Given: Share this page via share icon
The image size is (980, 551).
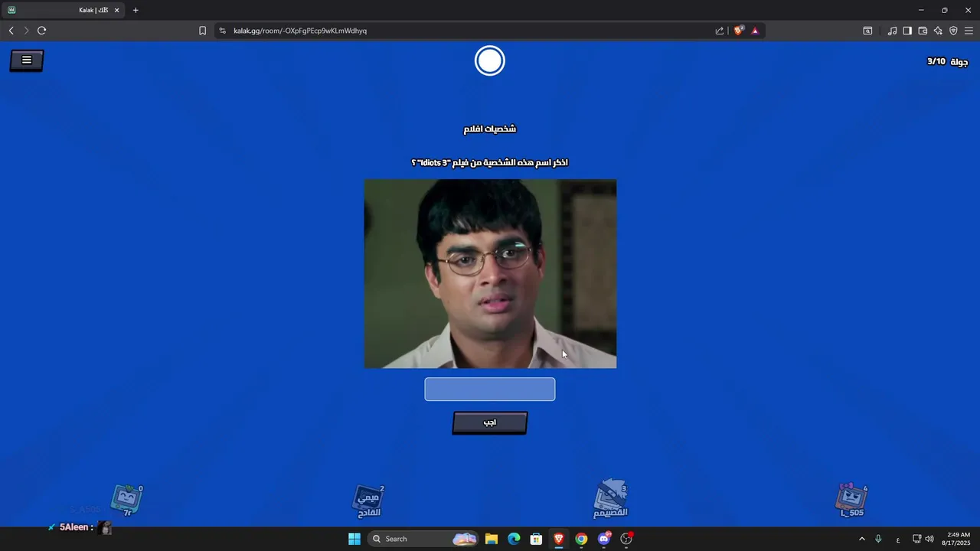Looking at the screenshot, I should [x=720, y=31].
